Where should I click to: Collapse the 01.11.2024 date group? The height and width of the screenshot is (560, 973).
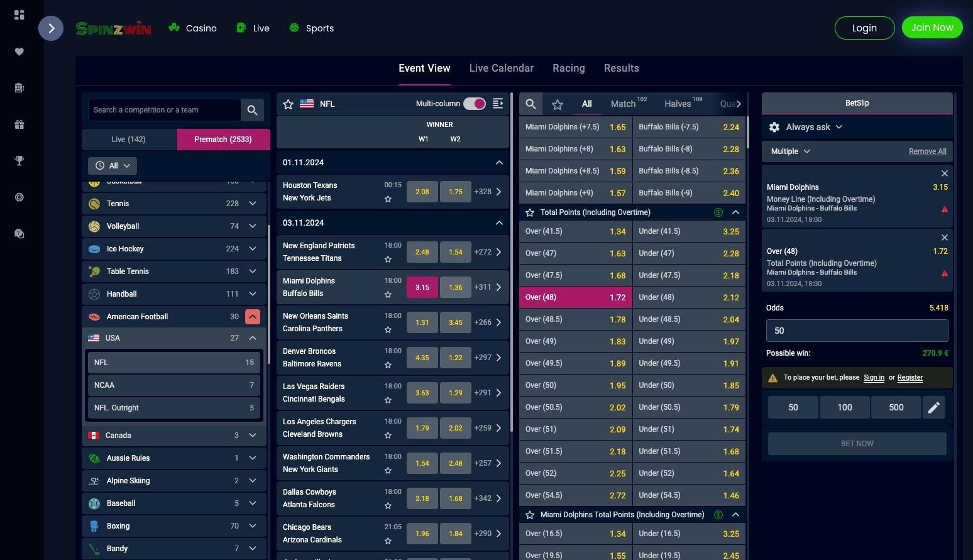499,163
